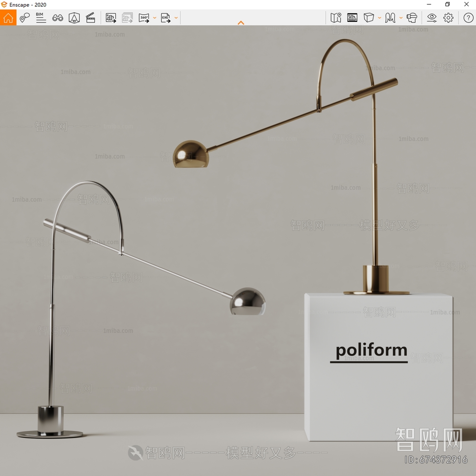Restore down the Enscape window
This screenshot has height=476, width=476.
click(x=447, y=4)
